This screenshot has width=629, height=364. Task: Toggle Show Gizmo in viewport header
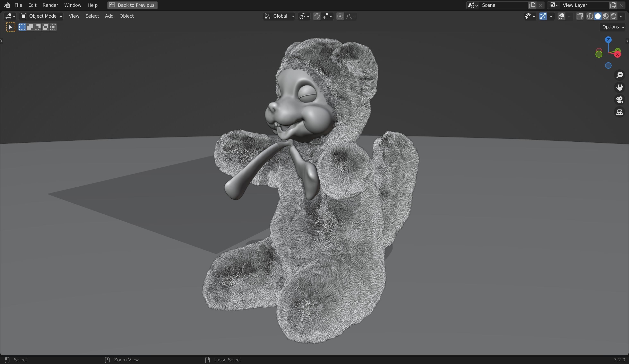coord(543,16)
